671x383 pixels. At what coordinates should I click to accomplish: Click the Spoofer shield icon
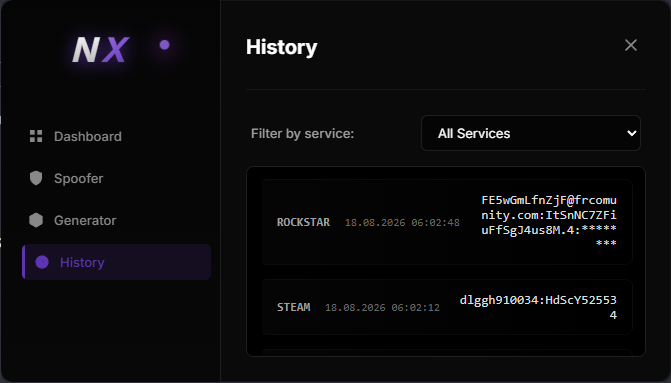[36, 178]
